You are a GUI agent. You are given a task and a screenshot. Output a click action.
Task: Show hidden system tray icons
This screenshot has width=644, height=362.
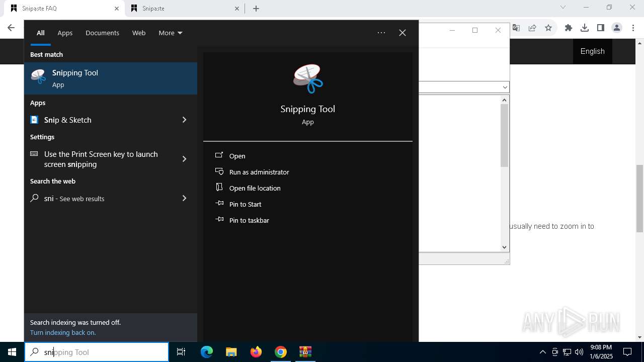(x=542, y=352)
